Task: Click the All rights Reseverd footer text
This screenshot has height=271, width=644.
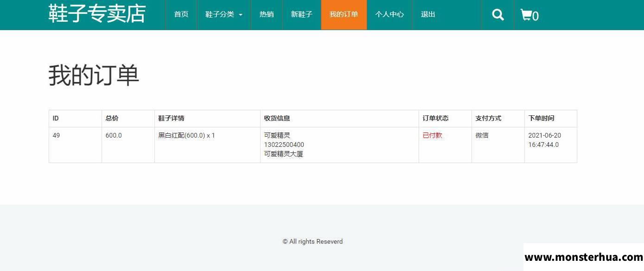Action: pyautogui.click(x=313, y=242)
